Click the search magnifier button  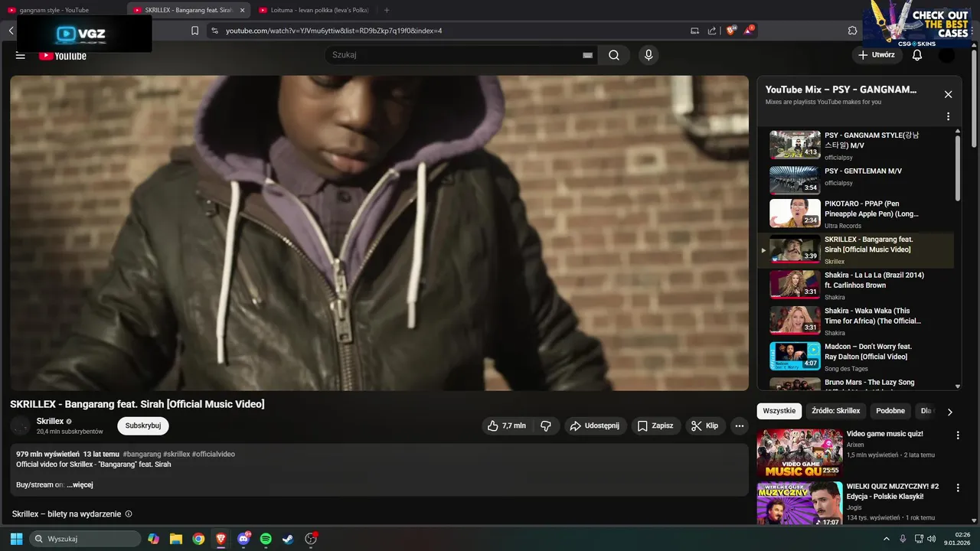pyautogui.click(x=614, y=55)
